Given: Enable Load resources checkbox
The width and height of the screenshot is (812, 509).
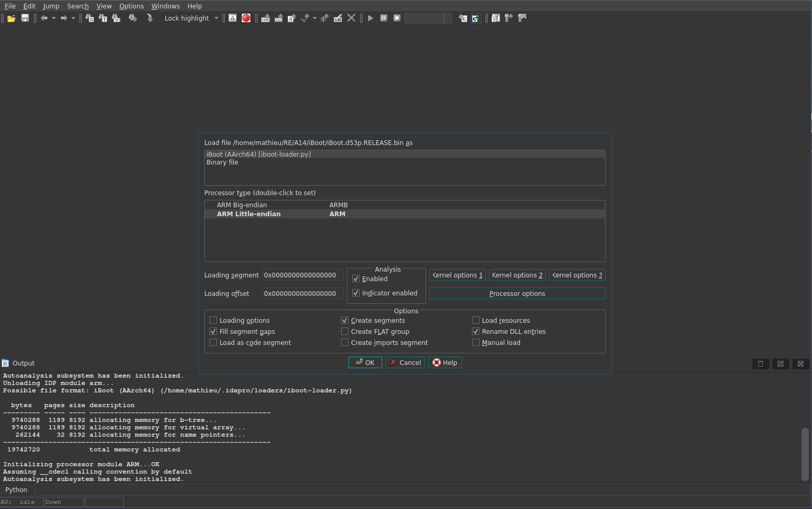Looking at the screenshot, I should point(476,320).
